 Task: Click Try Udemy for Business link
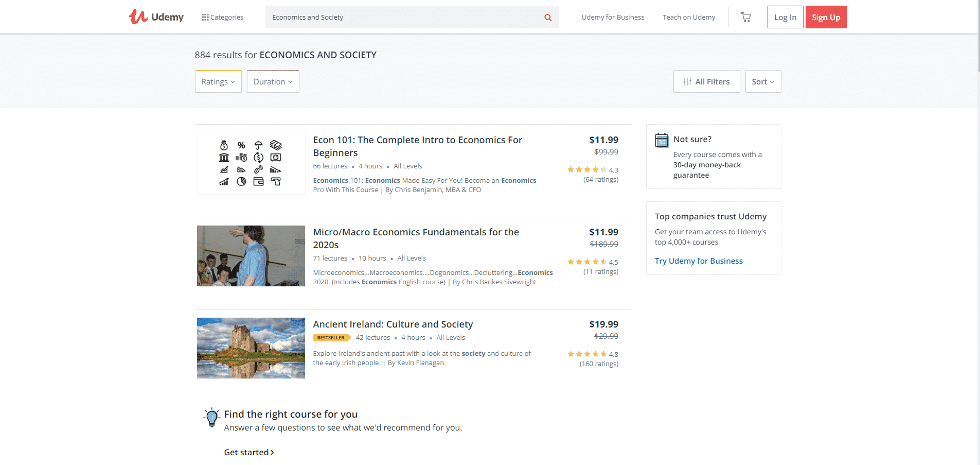click(699, 261)
